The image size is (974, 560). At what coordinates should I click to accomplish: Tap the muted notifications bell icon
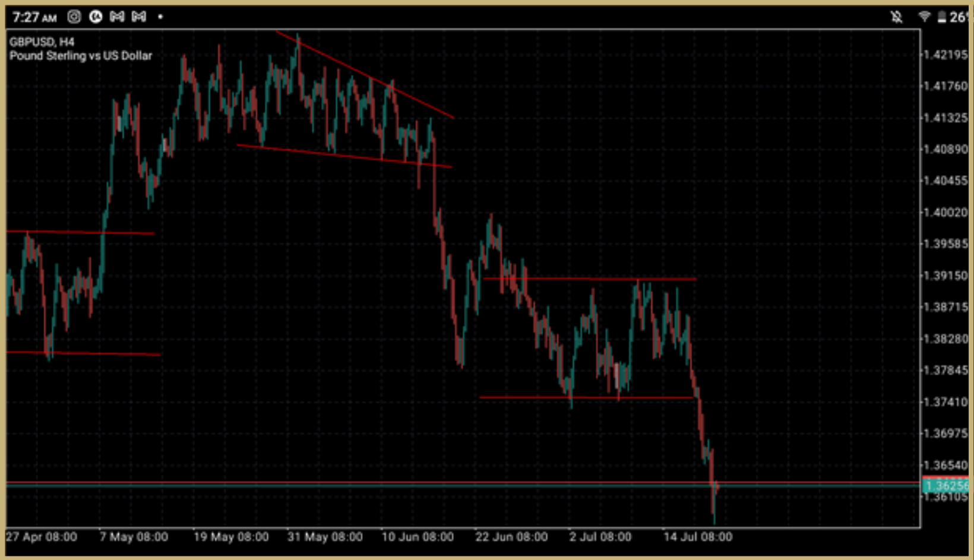897,16
